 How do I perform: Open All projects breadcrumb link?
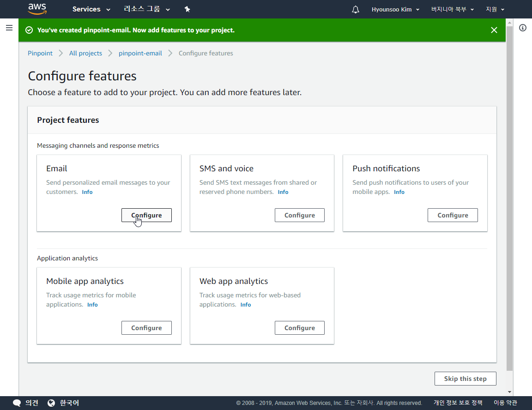85,53
